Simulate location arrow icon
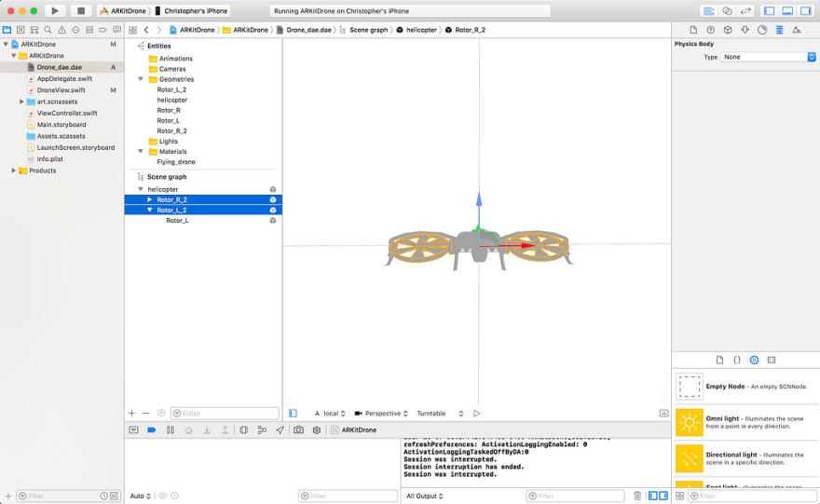The width and height of the screenshot is (820, 504). pos(280,429)
